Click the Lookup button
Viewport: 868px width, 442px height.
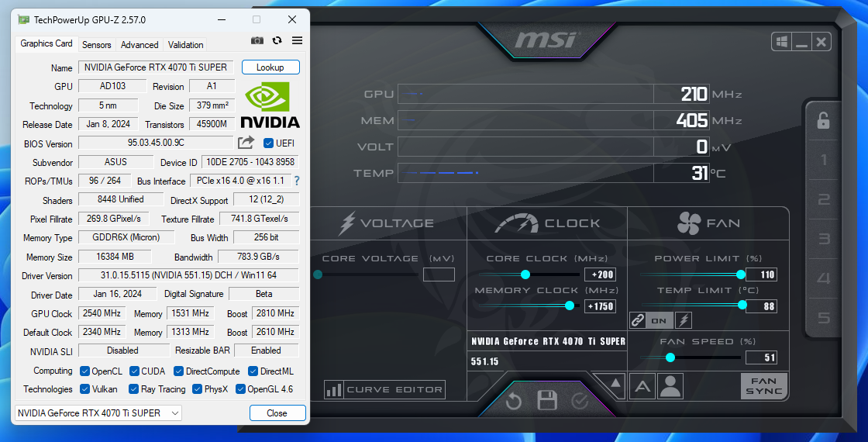[x=270, y=67]
